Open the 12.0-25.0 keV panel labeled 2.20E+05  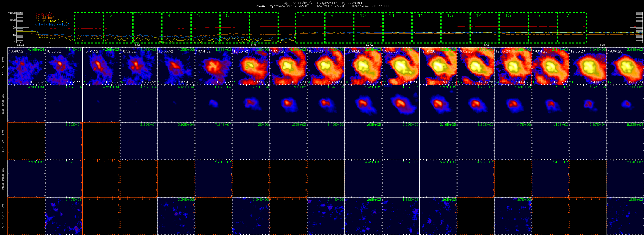(401, 141)
